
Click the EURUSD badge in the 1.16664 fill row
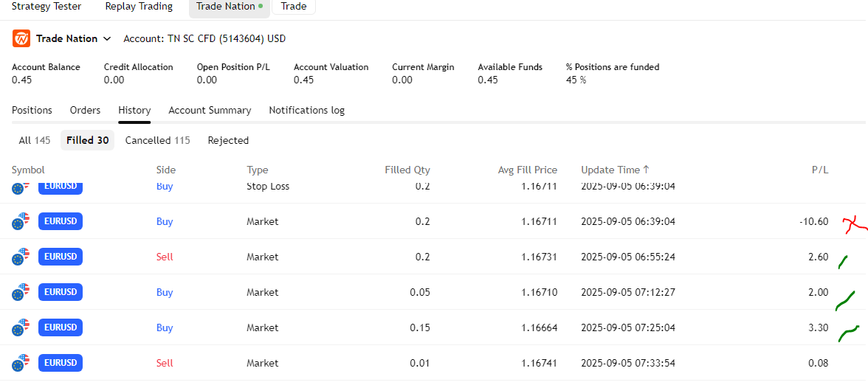61,327
